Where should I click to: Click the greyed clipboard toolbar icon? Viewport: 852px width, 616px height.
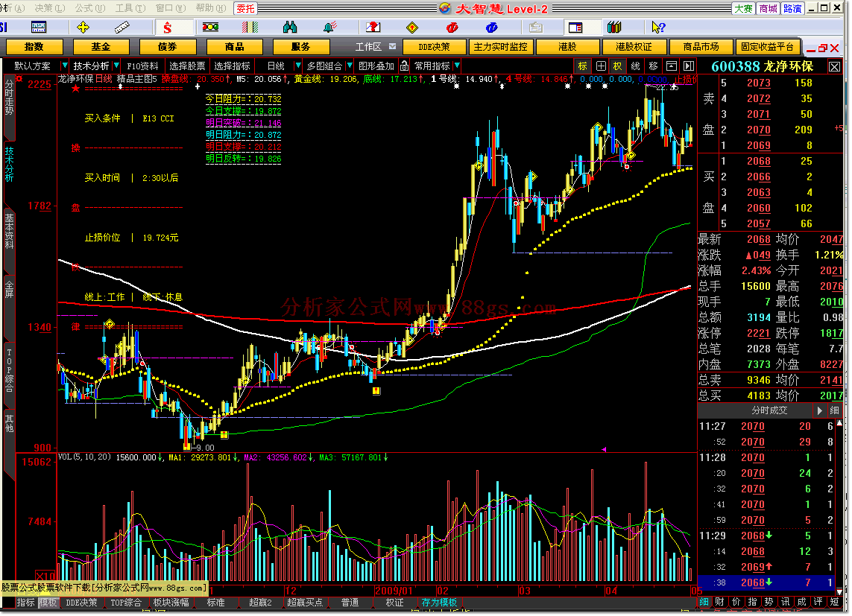(x=535, y=27)
